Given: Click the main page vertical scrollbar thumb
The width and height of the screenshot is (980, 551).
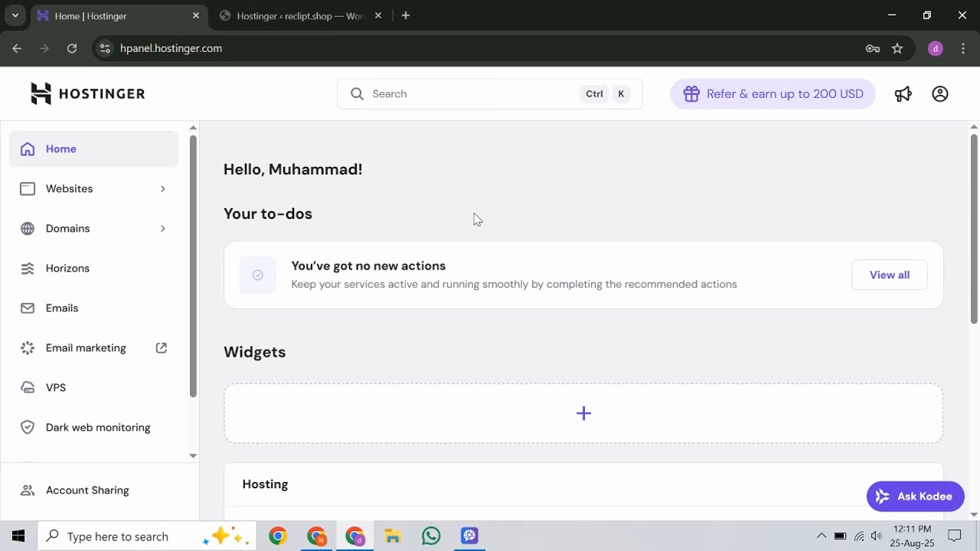Looking at the screenshot, I should click(974, 229).
